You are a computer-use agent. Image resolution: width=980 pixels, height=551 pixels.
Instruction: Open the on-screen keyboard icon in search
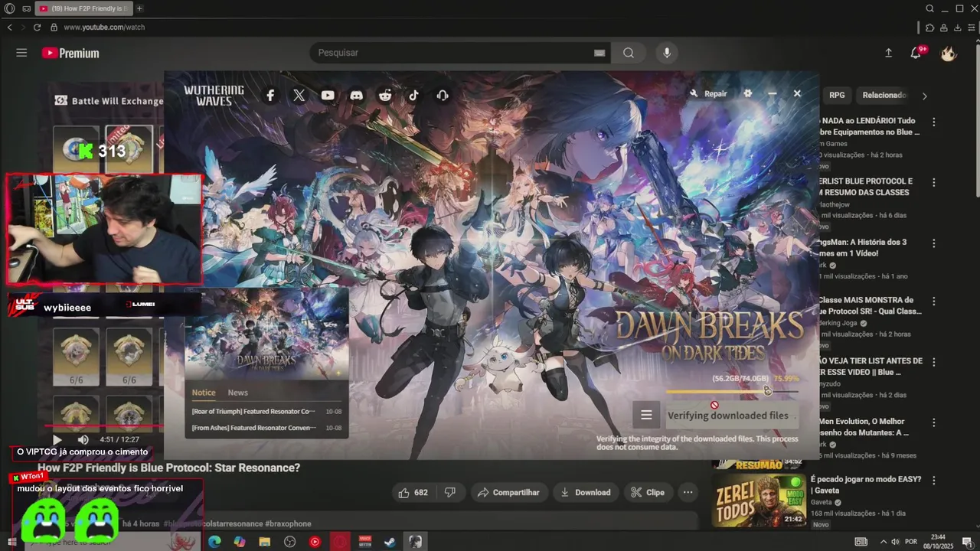[x=599, y=53]
